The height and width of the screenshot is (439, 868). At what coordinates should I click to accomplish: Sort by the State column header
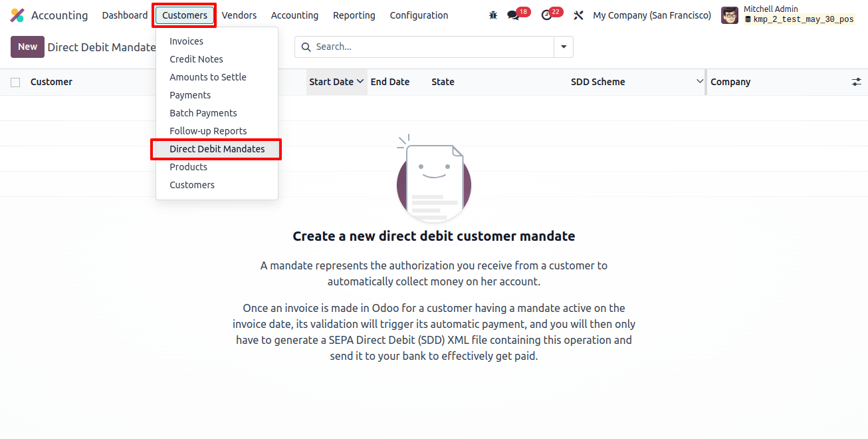(443, 82)
